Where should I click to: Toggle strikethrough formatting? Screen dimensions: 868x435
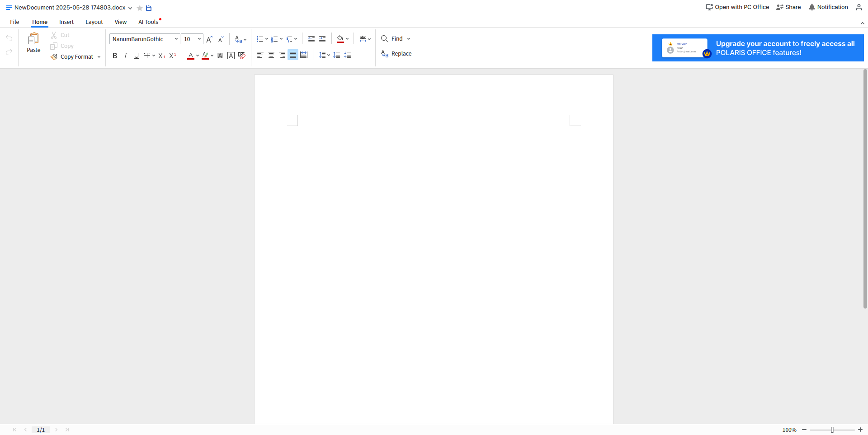(x=147, y=56)
